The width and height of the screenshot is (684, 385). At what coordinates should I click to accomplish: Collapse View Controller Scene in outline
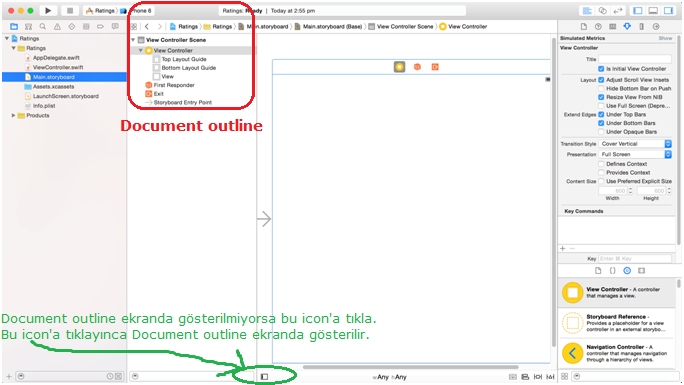[x=133, y=40]
